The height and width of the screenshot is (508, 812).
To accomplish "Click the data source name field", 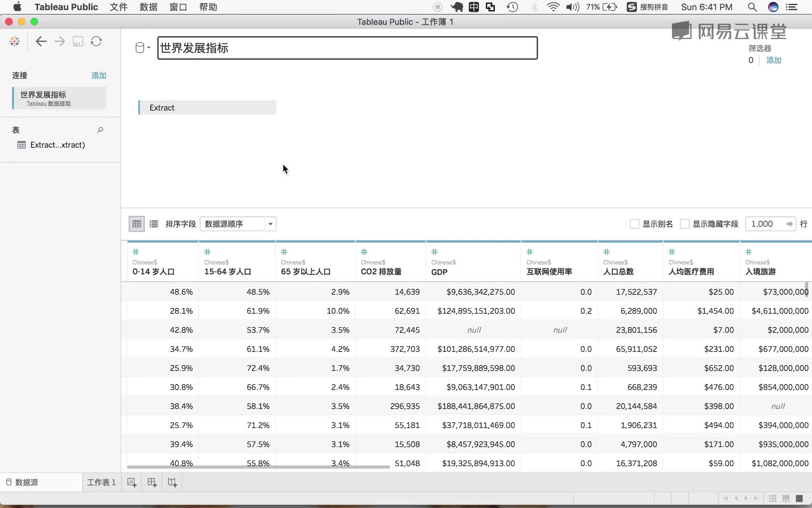I will pos(347,48).
